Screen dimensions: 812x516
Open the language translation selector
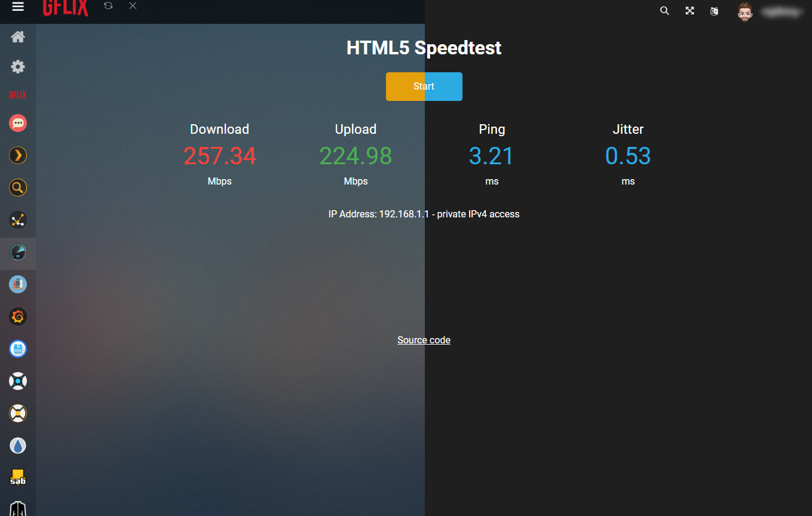tap(714, 11)
